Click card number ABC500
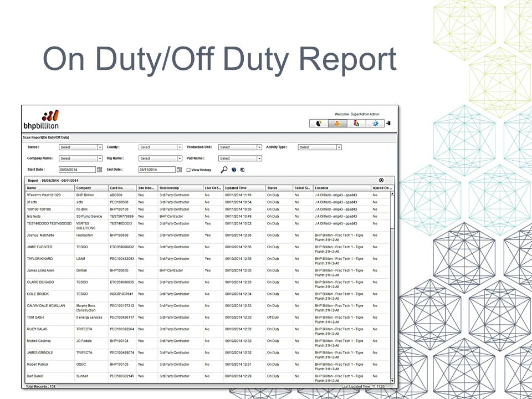The height and width of the screenshot is (399, 532). pos(116,195)
